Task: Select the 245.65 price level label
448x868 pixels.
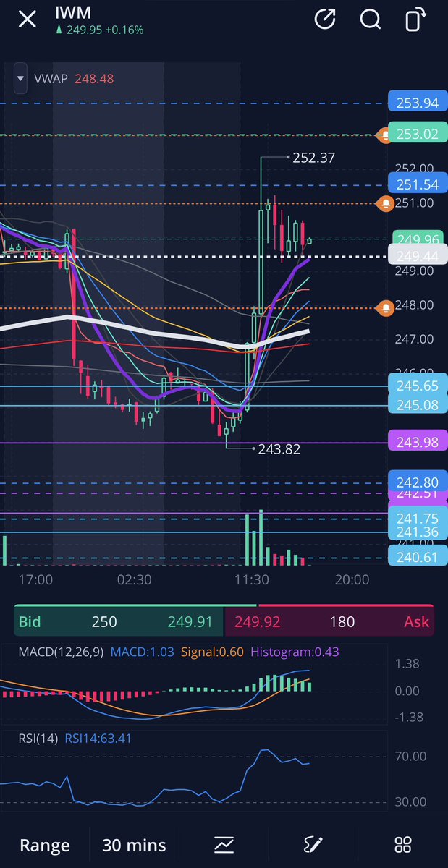Action: tap(417, 386)
